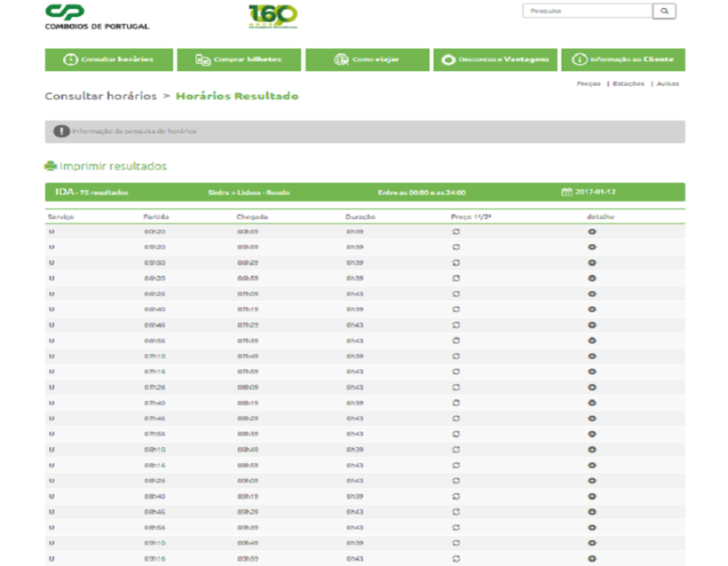Image resolution: width=728 pixels, height=566 pixels.
Task: Go to the Comprar bilhetes menu
Action: (x=238, y=59)
